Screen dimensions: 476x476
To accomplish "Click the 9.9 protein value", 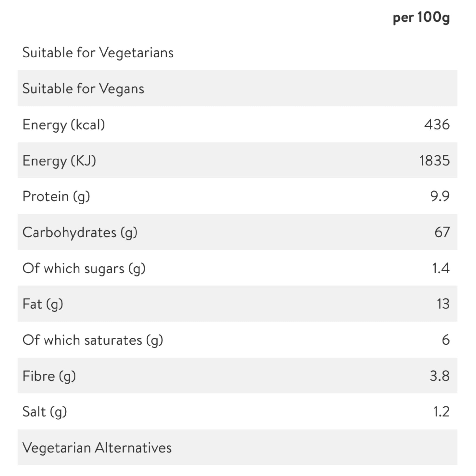I will 440,196.
